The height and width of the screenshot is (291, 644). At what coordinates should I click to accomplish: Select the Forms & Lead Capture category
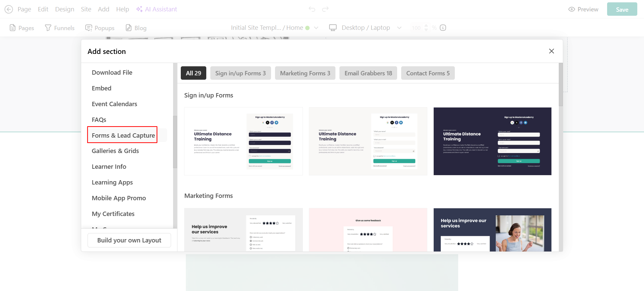(x=123, y=135)
